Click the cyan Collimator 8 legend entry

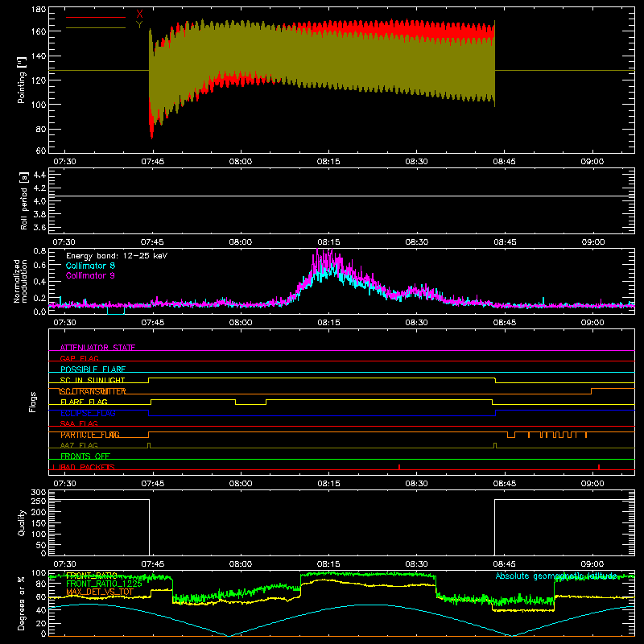(90, 266)
